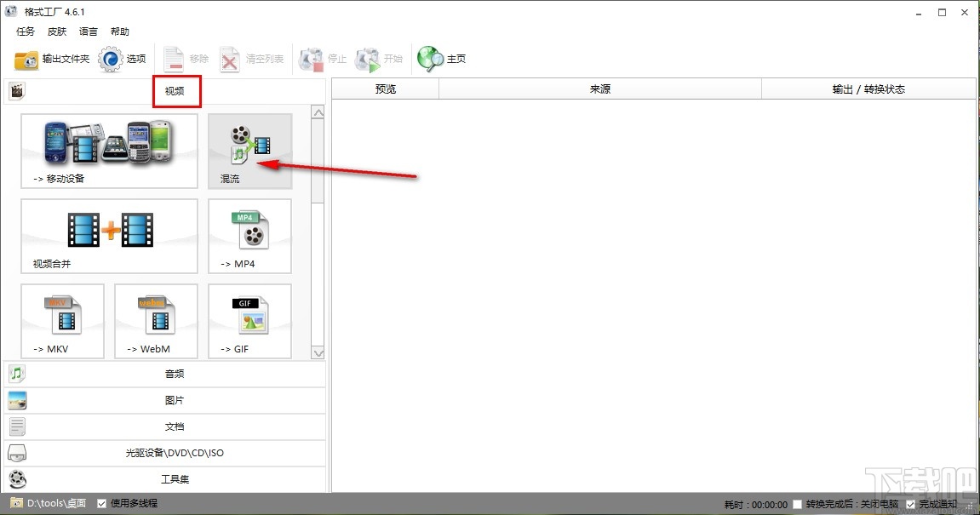Viewport: 980px width, 515px height.
Task: Expand the 工具集 toolset category
Action: [x=165, y=478]
